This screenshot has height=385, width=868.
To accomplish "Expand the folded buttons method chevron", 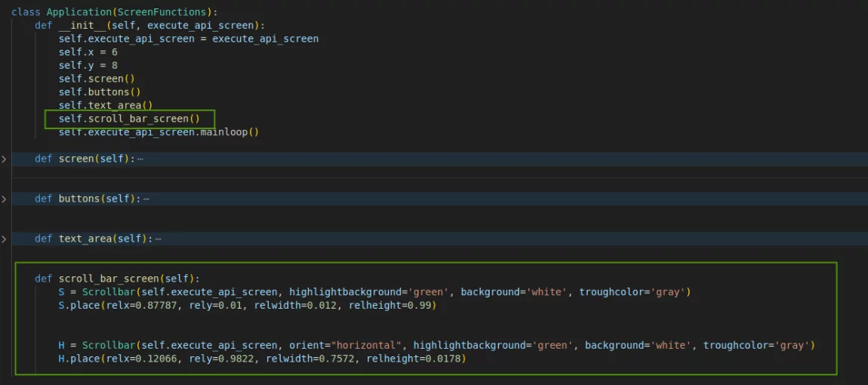I will [x=4, y=199].
